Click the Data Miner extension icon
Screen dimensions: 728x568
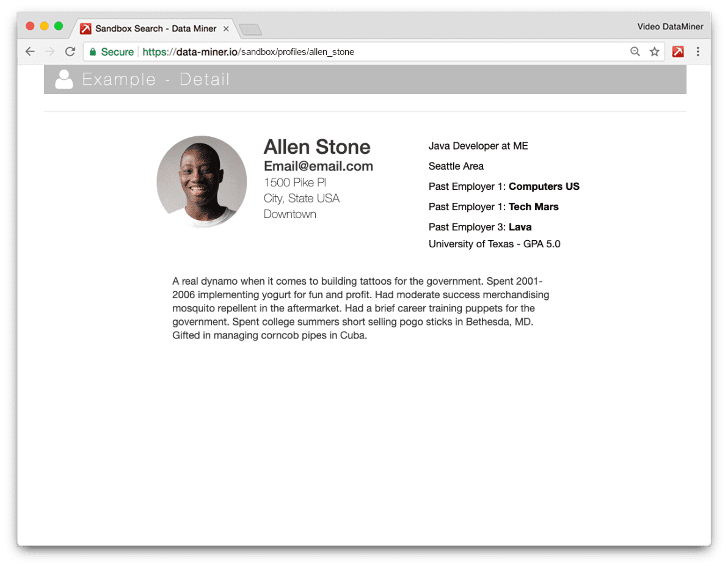[x=678, y=52]
